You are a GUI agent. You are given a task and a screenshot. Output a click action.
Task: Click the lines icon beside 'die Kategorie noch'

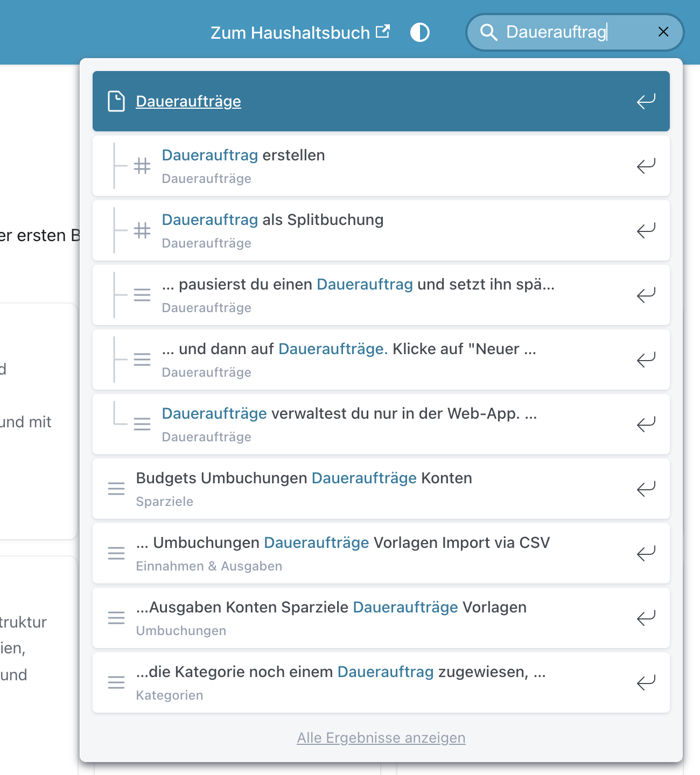click(x=116, y=682)
